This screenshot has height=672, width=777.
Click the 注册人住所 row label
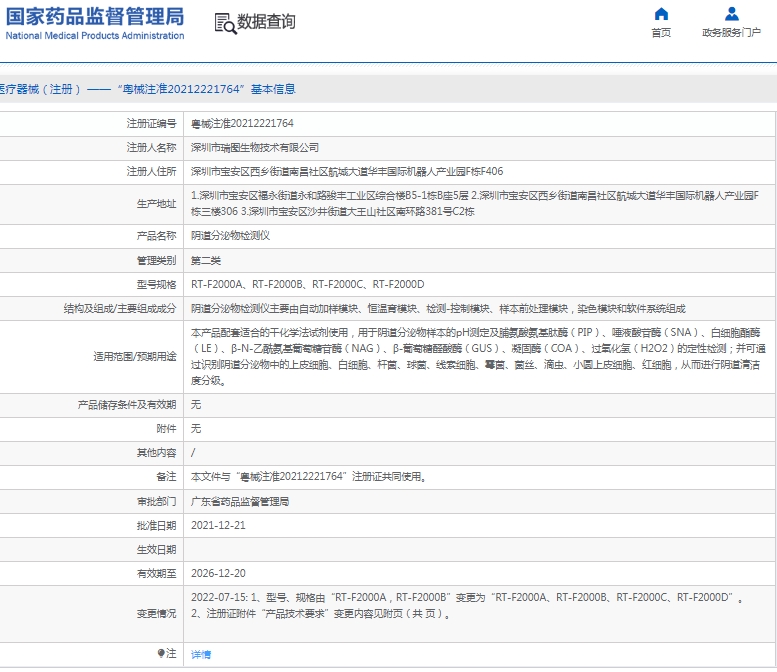(151, 171)
